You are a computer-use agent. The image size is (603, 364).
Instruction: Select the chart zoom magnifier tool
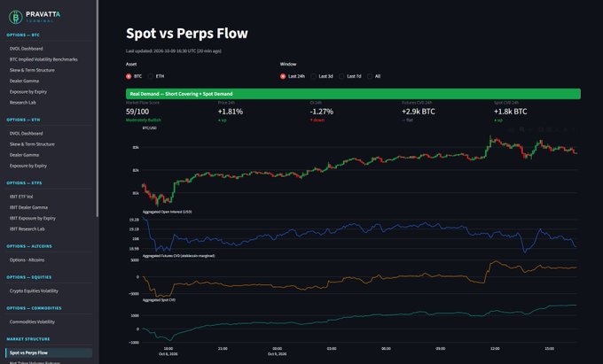click(521, 129)
